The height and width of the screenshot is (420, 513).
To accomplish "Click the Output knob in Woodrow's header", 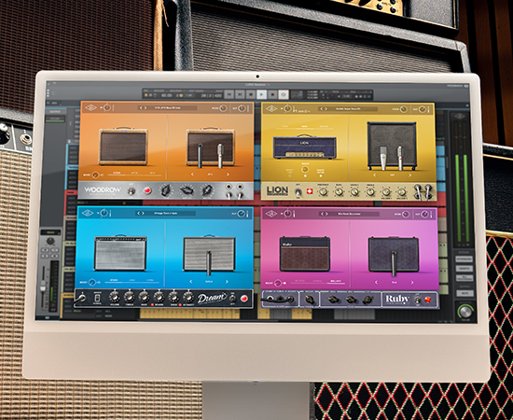I will point(242,108).
